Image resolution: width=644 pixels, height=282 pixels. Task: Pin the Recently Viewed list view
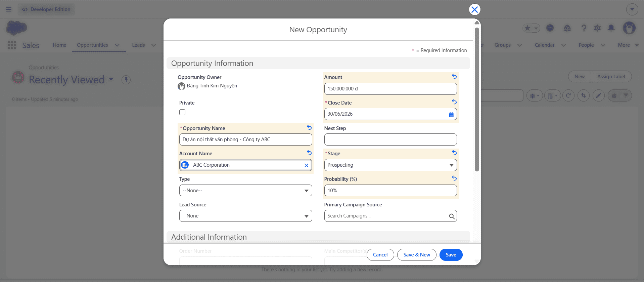(126, 80)
